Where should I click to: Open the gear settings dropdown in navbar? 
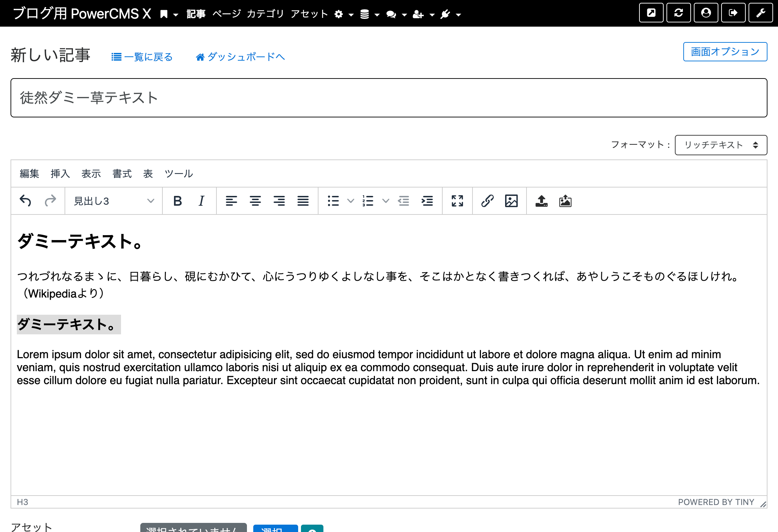point(344,14)
